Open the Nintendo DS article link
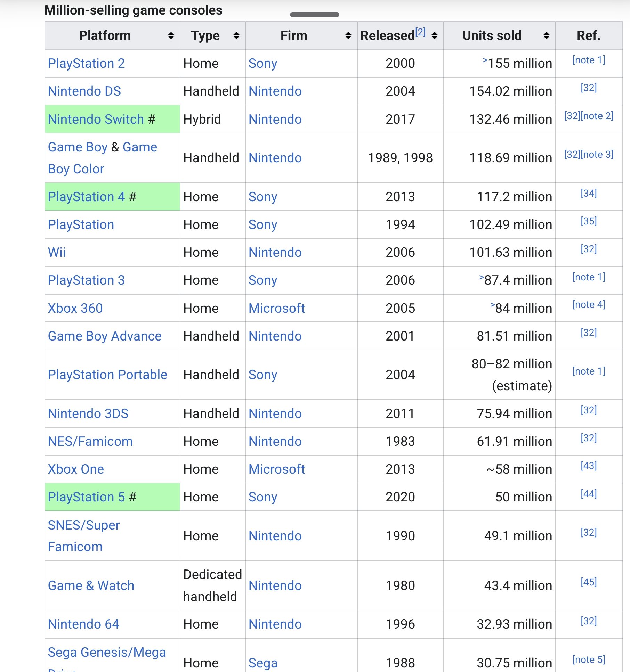630x672 pixels. (84, 91)
